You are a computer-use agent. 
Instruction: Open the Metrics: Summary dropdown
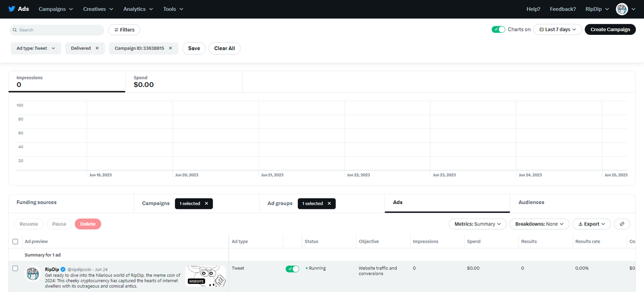[478, 224]
